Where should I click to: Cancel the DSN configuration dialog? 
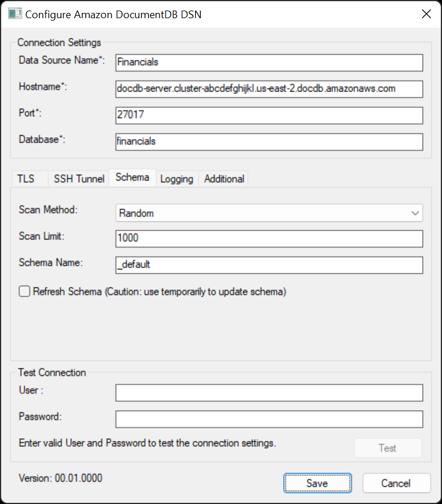click(396, 483)
